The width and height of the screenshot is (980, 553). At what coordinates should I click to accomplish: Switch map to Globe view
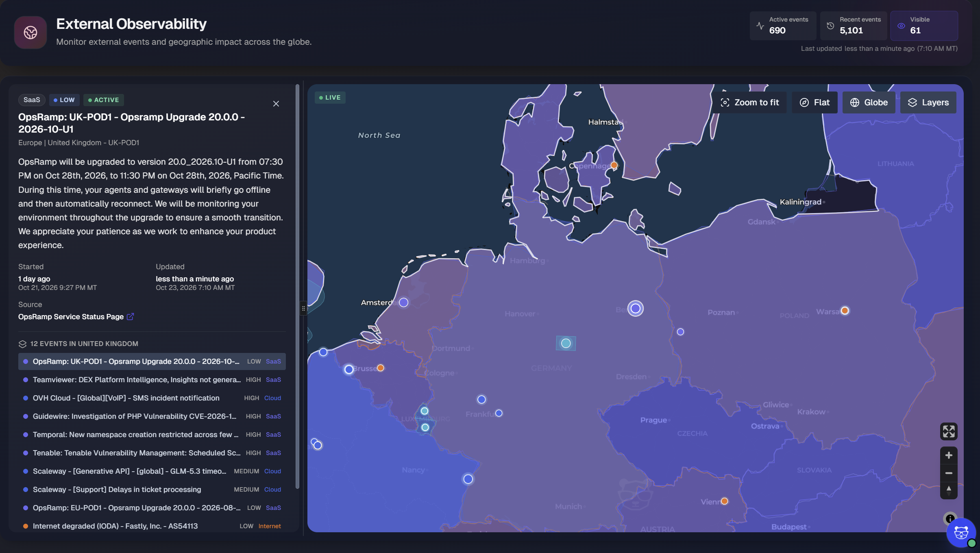tap(869, 102)
